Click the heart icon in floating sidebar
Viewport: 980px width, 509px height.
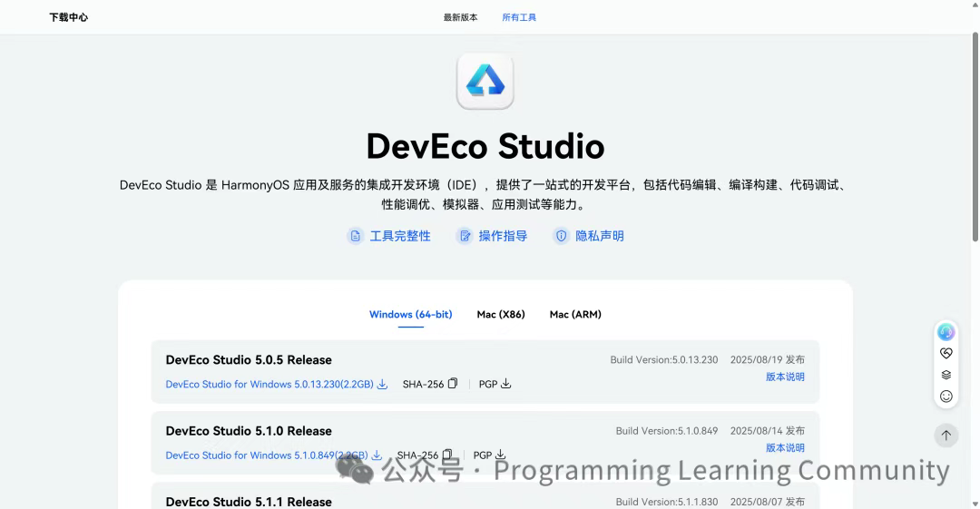click(x=946, y=353)
